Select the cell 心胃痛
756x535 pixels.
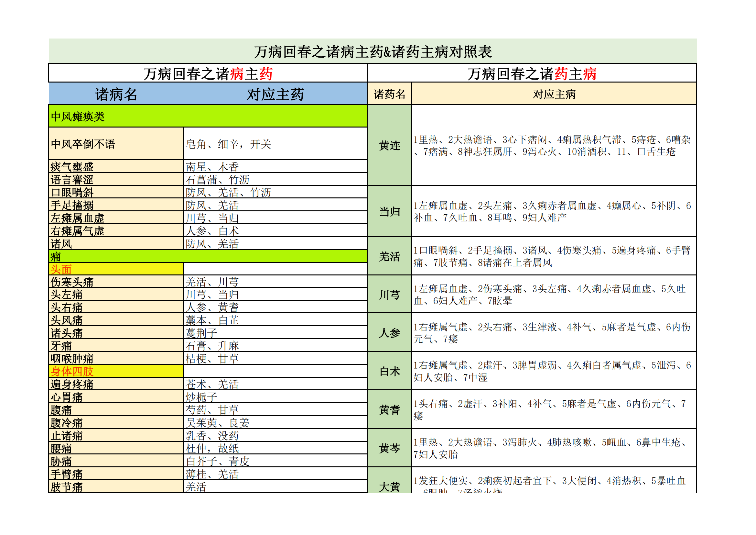pyautogui.click(x=116, y=397)
